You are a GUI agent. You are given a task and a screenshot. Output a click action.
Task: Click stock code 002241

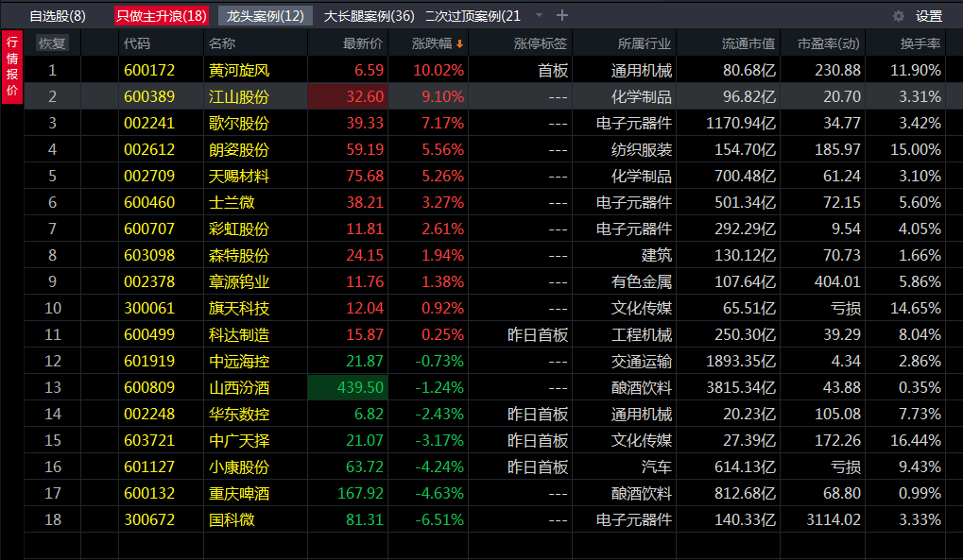coord(149,124)
